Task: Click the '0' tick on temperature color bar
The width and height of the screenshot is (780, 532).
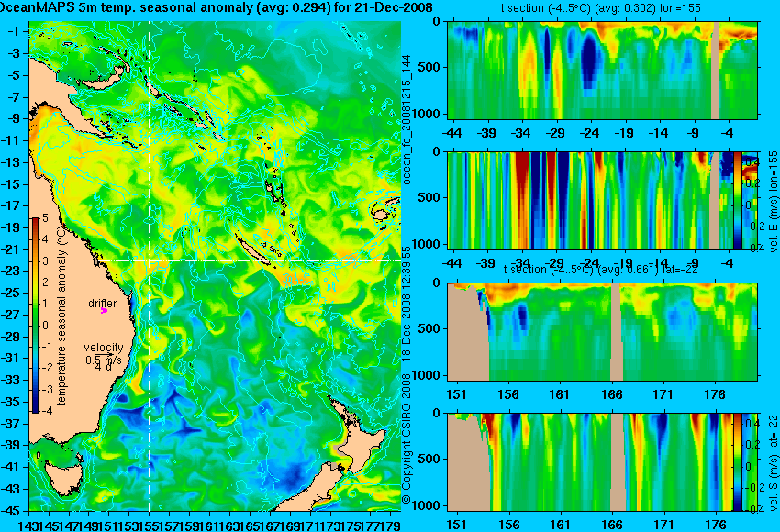Action: pos(45,326)
